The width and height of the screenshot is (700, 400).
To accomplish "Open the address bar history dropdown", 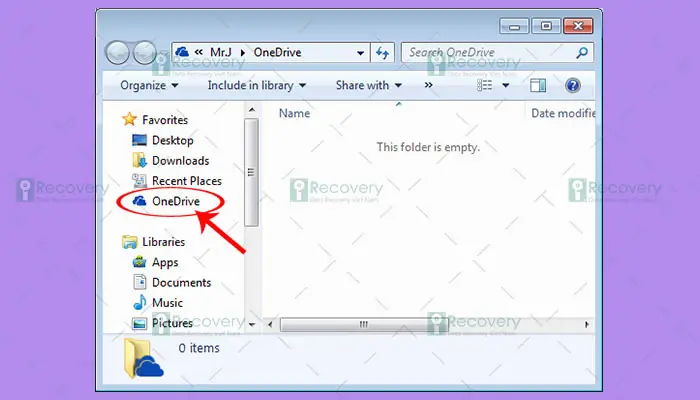I will coord(360,53).
